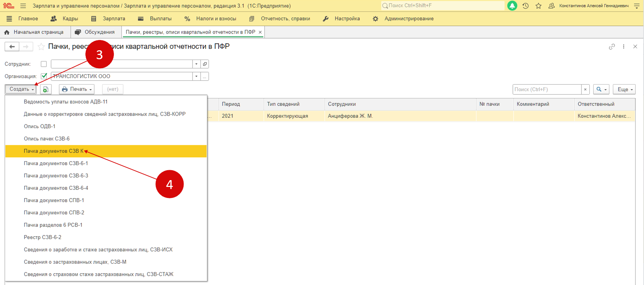The width and height of the screenshot is (644, 285).
Task: Click the green notifications bell icon
Action: pos(512,6)
